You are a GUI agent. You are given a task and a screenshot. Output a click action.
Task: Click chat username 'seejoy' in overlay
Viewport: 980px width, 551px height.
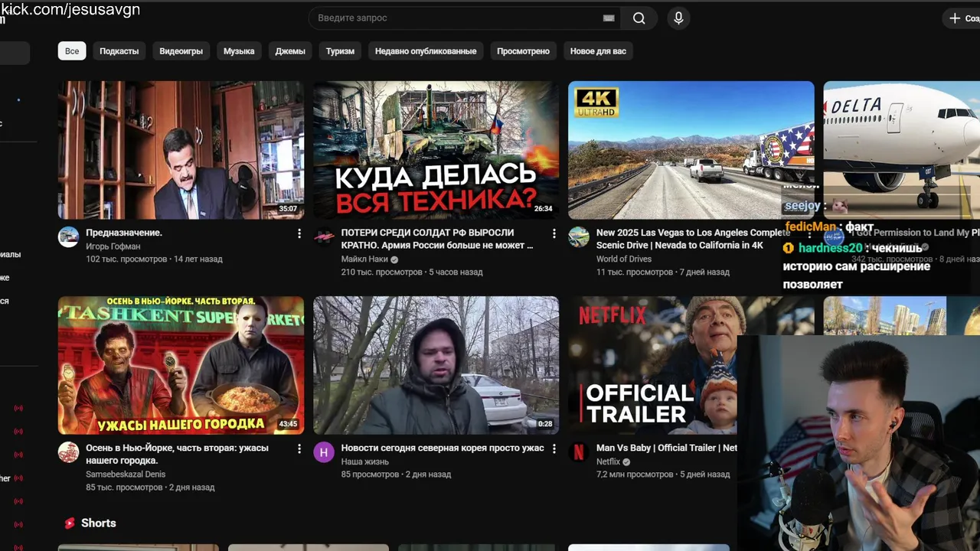pos(802,206)
